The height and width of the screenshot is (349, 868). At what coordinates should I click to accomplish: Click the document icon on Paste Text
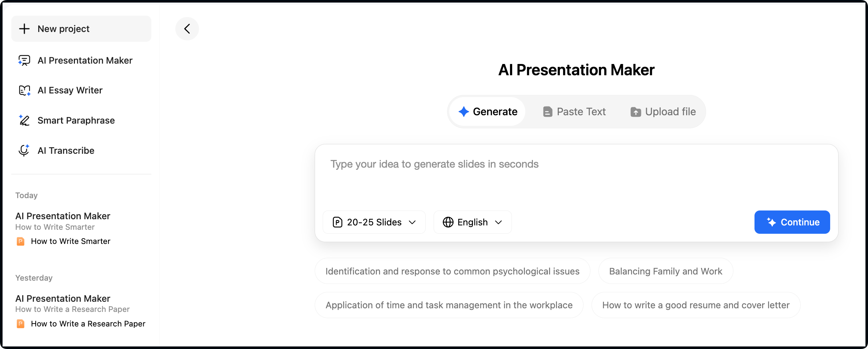point(548,112)
